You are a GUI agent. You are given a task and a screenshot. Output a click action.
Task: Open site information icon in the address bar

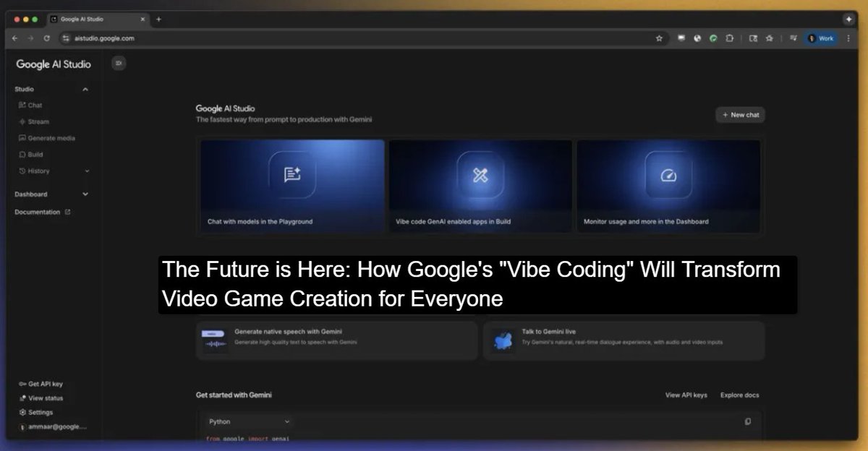point(66,38)
